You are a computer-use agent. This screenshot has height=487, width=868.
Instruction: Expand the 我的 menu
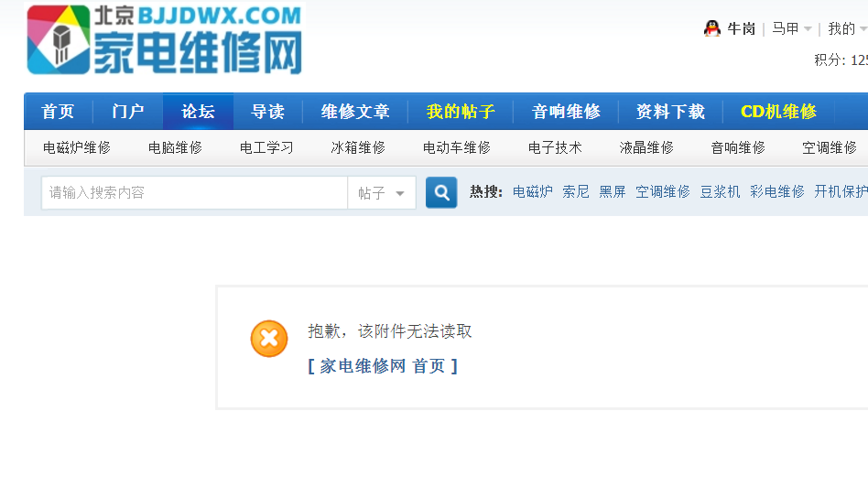click(x=847, y=29)
